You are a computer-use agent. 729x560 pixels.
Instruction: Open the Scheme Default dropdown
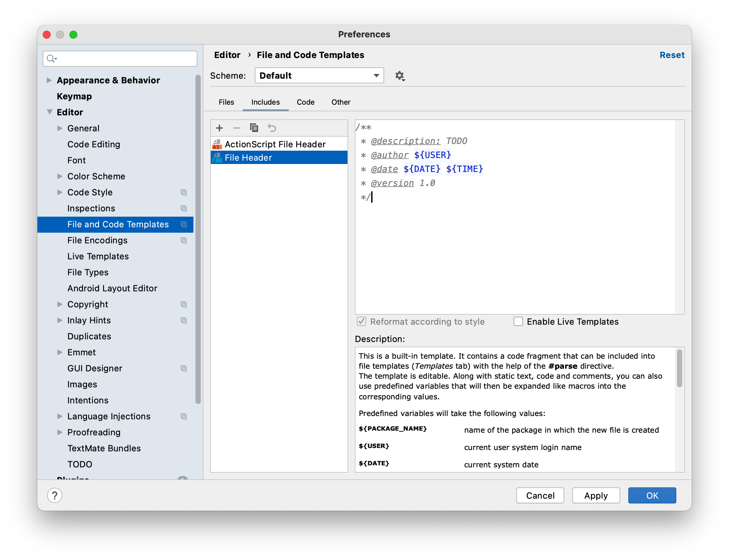tap(319, 76)
